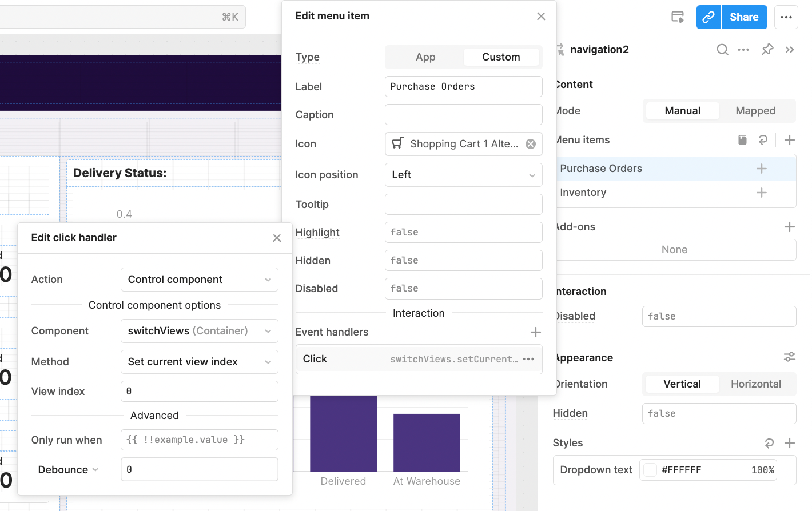
Task: Clear the Shopping Cart icon selection
Action: (531, 144)
